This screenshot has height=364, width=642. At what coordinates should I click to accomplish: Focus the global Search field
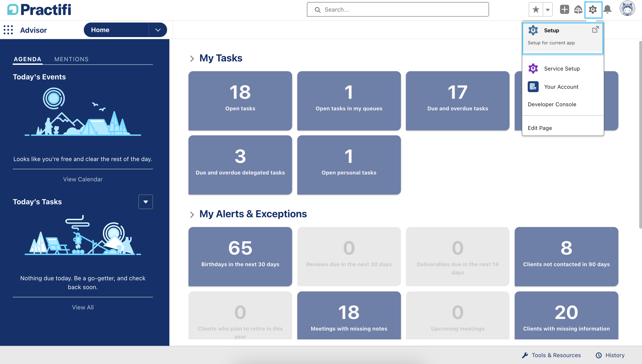point(398,10)
